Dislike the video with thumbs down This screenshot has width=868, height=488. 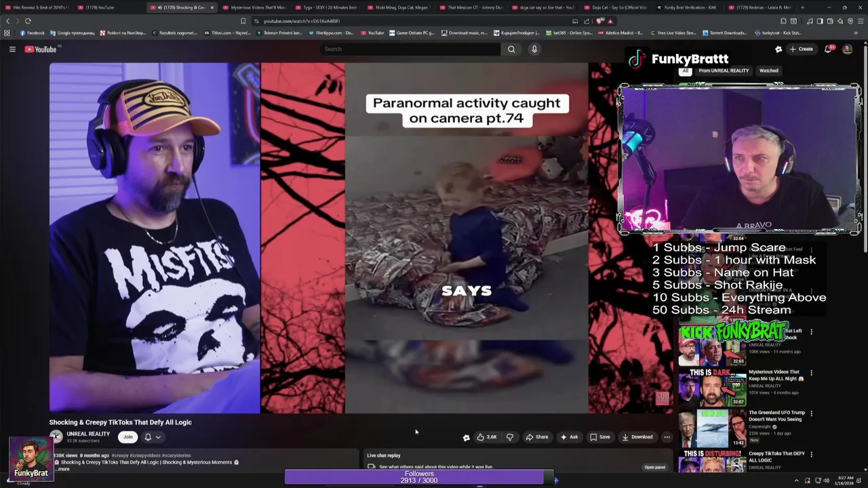510,437
